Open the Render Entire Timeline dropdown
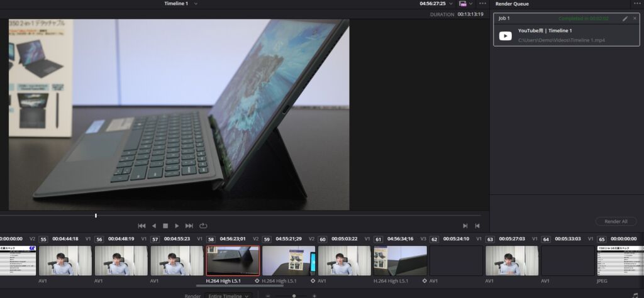The height and width of the screenshot is (298, 644). tap(229, 296)
